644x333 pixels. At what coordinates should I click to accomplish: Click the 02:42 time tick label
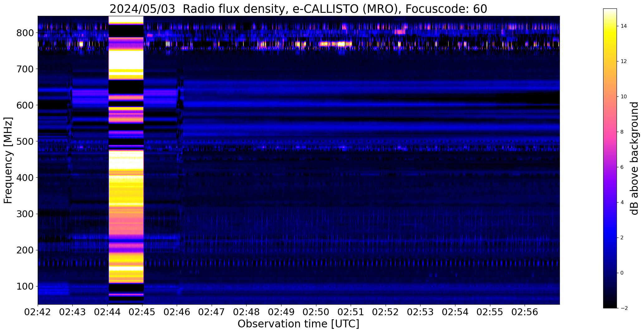tap(38, 312)
